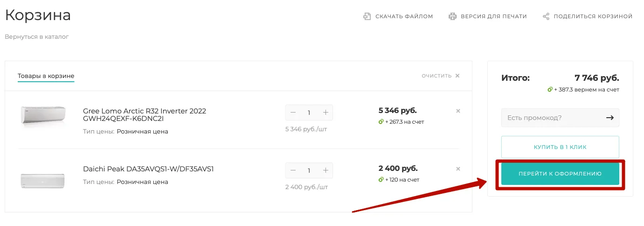Screen dimensions: 644x226
Task: Increase Gree Lomo Arctic quantity with plus
Action: coord(325,113)
